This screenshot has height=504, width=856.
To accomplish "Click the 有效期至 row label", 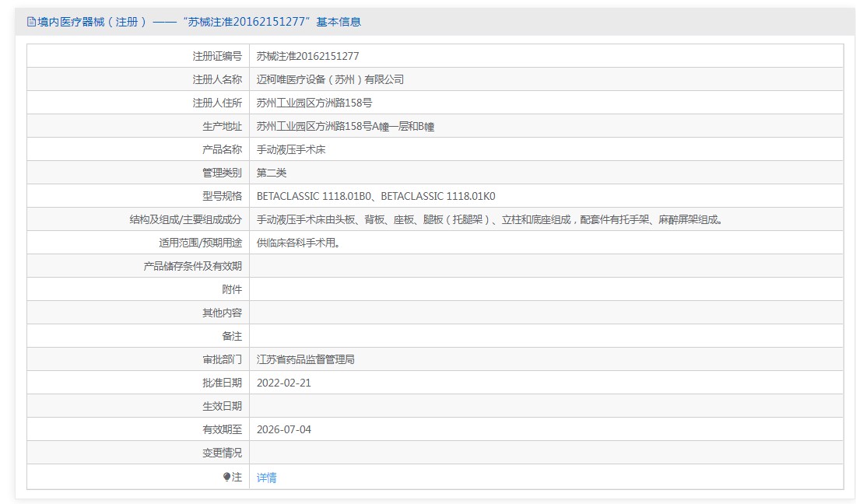I will [x=223, y=430].
